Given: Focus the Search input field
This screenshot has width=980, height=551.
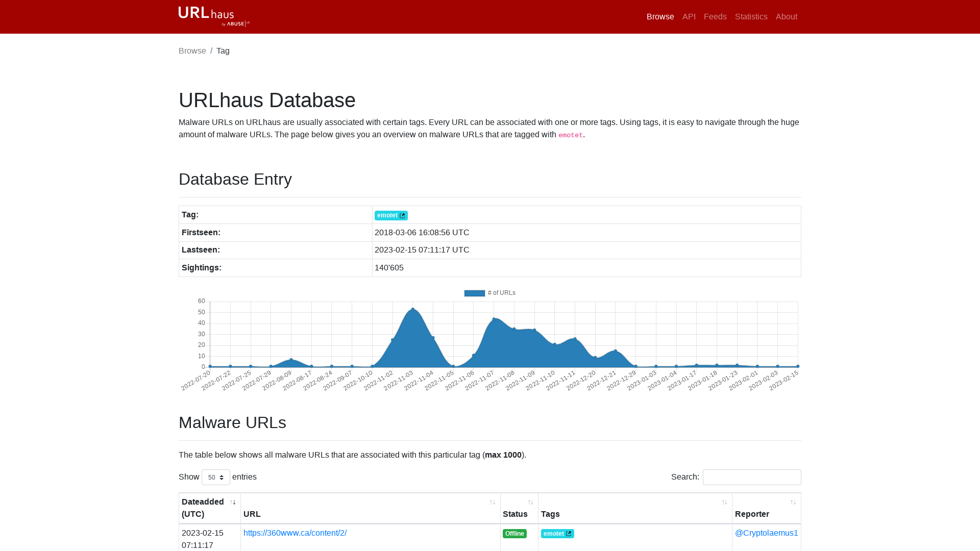Looking at the screenshot, I should [x=752, y=477].
